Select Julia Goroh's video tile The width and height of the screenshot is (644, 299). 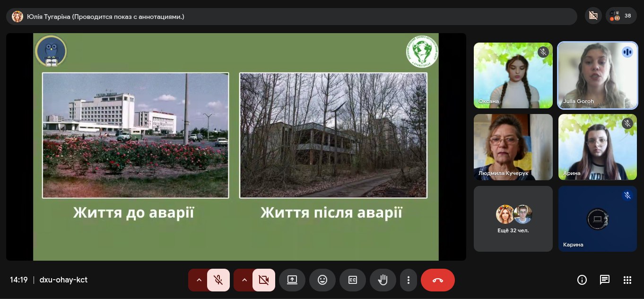[x=598, y=76]
